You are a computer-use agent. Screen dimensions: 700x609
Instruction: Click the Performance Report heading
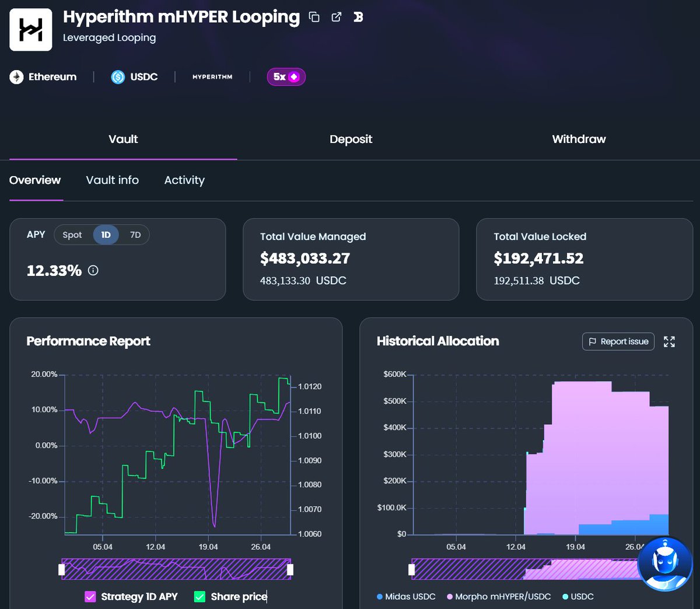pos(89,341)
